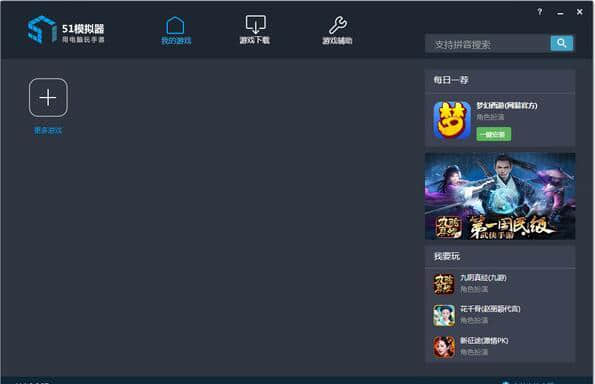The height and width of the screenshot is (384, 595).
Task: Click the 梦幻西游 game icon
Action: tap(452, 120)
